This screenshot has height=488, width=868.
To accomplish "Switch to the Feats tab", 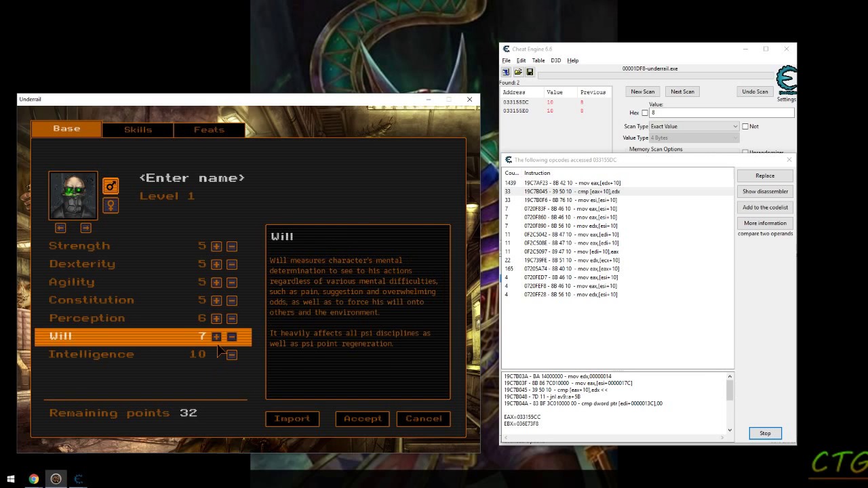I will [209, 129].
